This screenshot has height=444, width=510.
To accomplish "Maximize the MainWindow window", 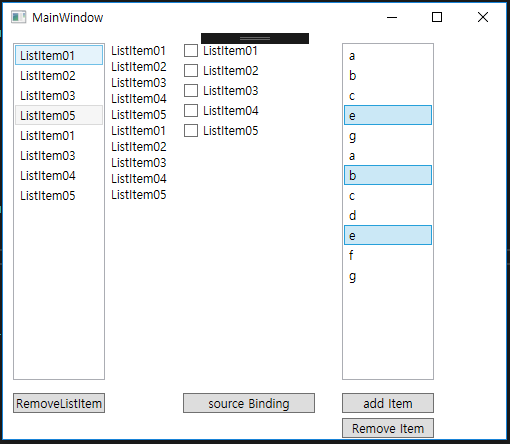I will pyautogui.click(x=437, y=17).
